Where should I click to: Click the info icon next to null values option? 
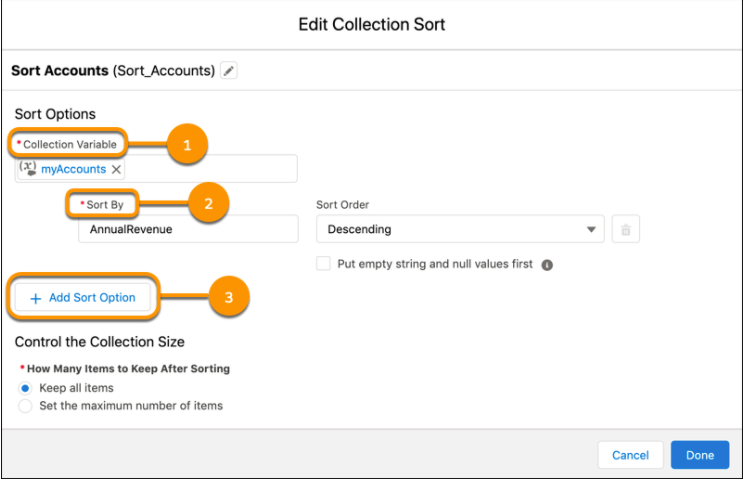547,265
